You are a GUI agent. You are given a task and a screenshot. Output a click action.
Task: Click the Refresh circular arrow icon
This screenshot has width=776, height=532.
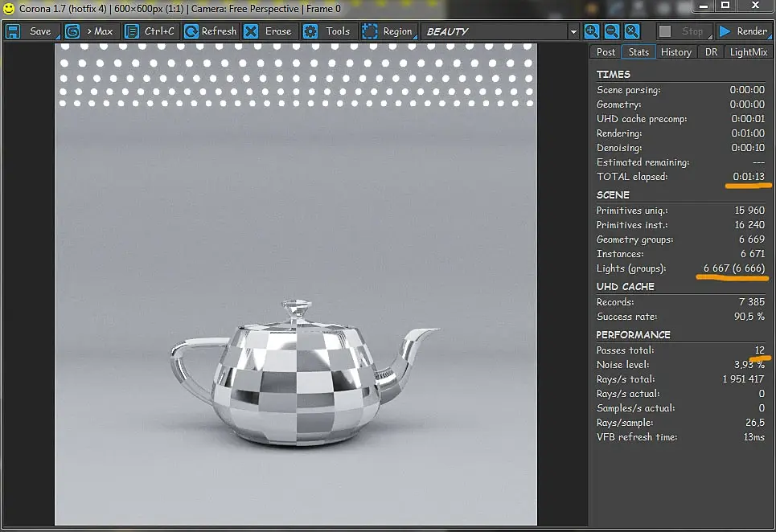click(x=191, y=31)
